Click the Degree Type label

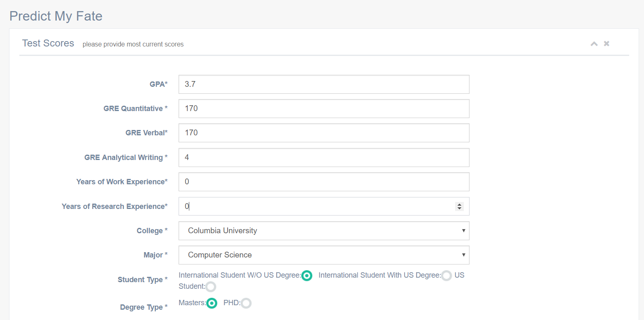point(144,307)
